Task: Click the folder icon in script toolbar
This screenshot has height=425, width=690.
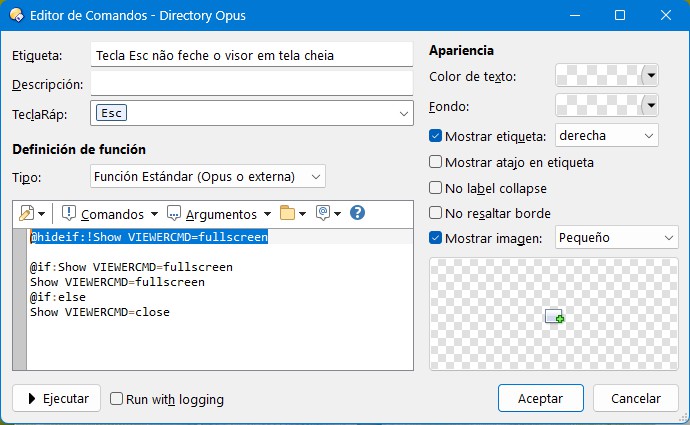Action: pos(287,213)
